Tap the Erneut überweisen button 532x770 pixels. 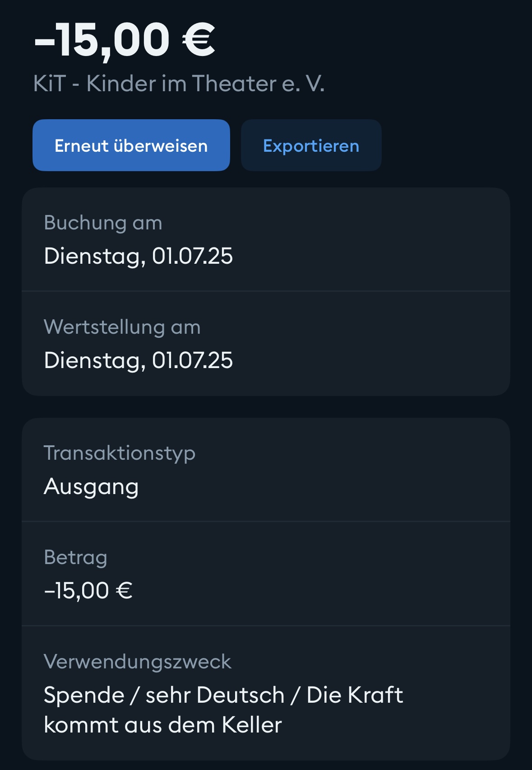(x=131, y=145)
